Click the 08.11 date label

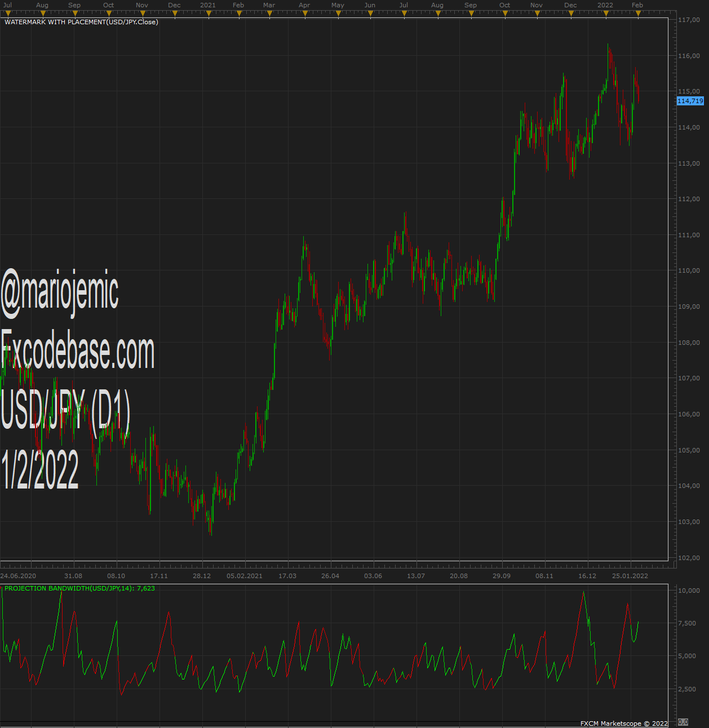[544, 576]
